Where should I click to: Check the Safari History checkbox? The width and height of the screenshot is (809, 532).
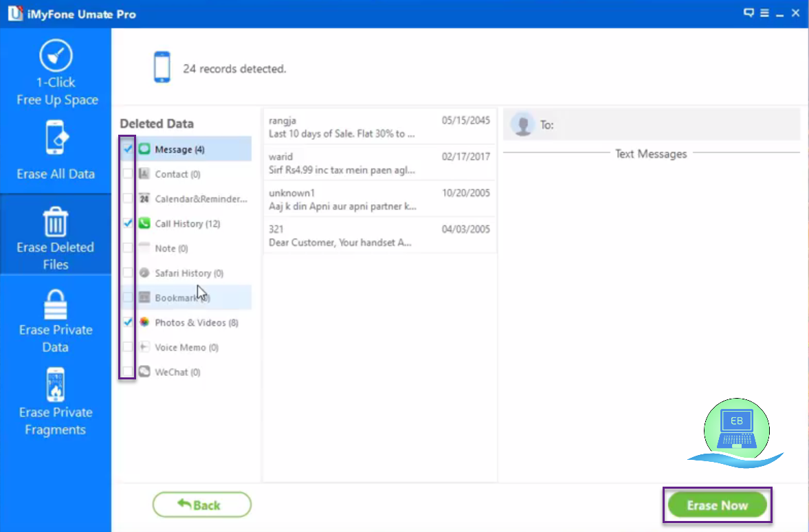pos(127,273)
